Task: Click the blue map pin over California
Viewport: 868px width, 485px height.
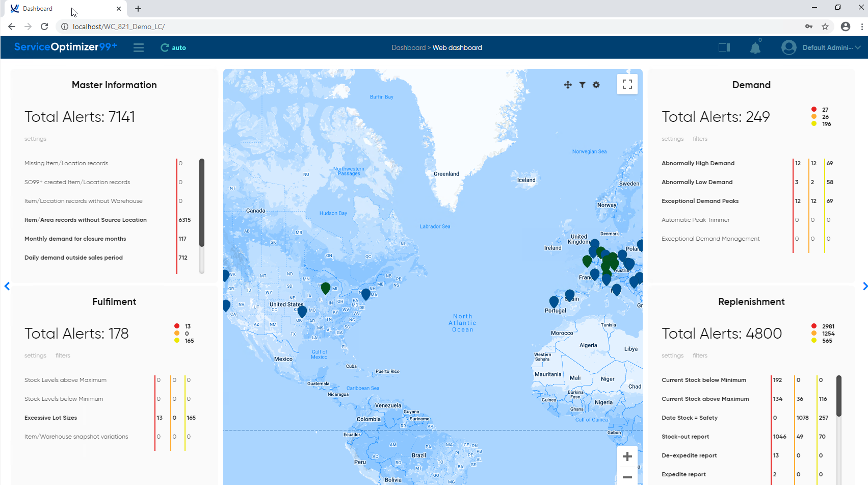Action: pos(226,305)
